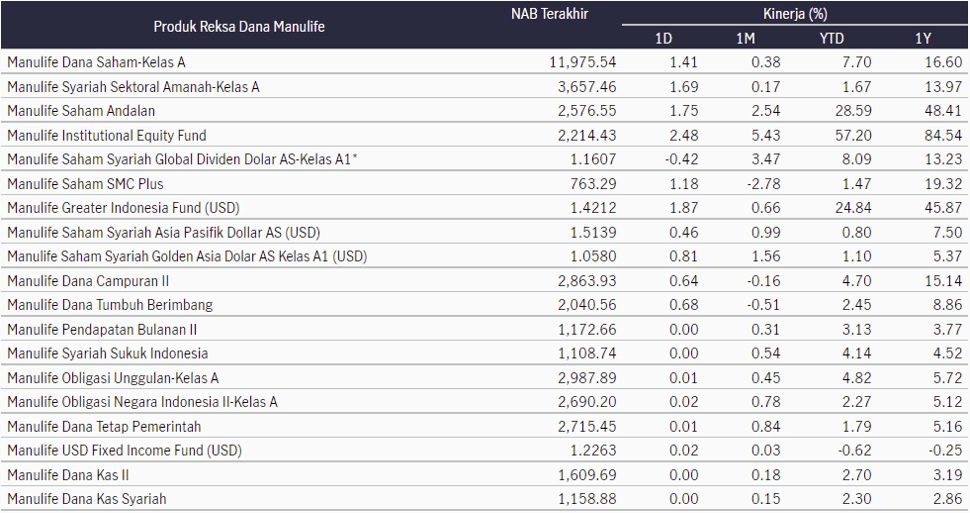Select 1M value -0.51

point(763,304)
